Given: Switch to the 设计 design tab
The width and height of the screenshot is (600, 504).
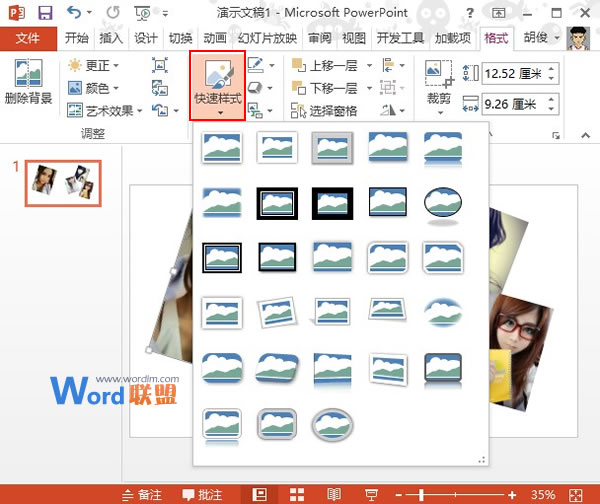Looking at the screenshot, I should [145, 38].
